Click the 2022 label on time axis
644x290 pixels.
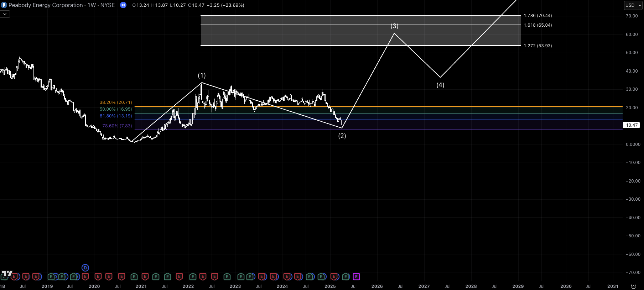click(x=188, y=286)
